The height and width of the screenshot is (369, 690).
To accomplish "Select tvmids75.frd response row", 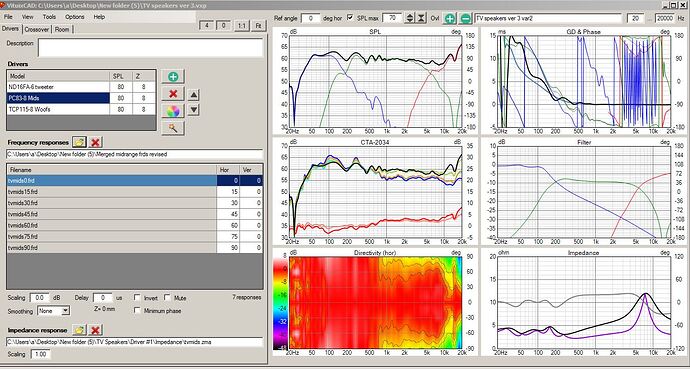I will 135,237.
